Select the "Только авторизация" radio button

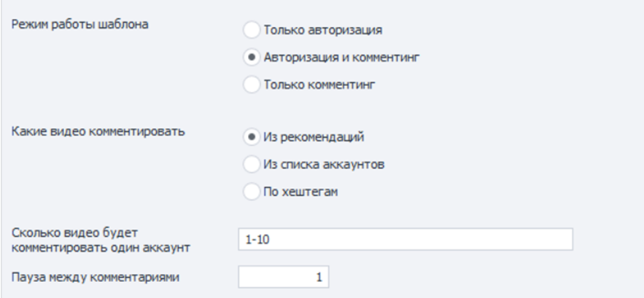[x=251, y=31]
